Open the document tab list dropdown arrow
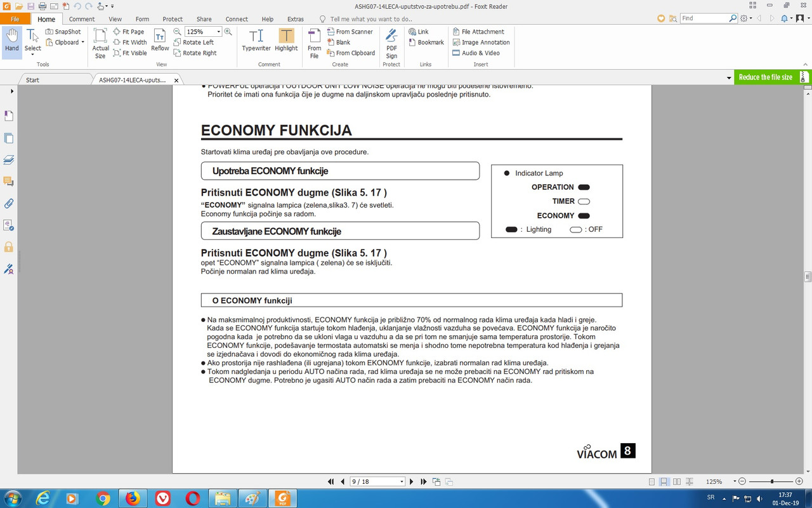812x508 pixels. pyautogui.click(x=729, y=78)
